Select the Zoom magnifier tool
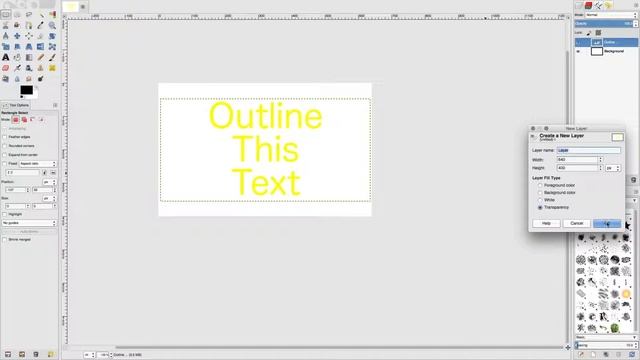This screenshot has width=640, height=360. (x=52, y=25)
